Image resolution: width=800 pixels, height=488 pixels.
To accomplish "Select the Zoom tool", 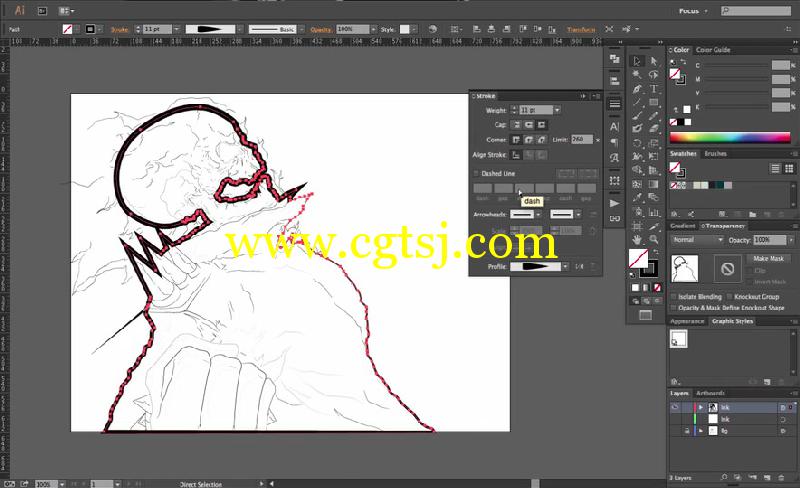I will 654,239.
